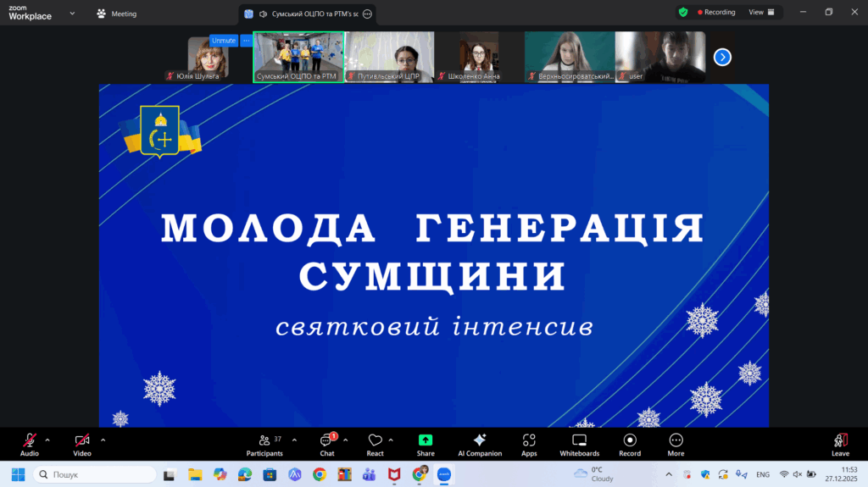Switch to the Meeting tab
The image size is (868, 487).
[117, 14]
